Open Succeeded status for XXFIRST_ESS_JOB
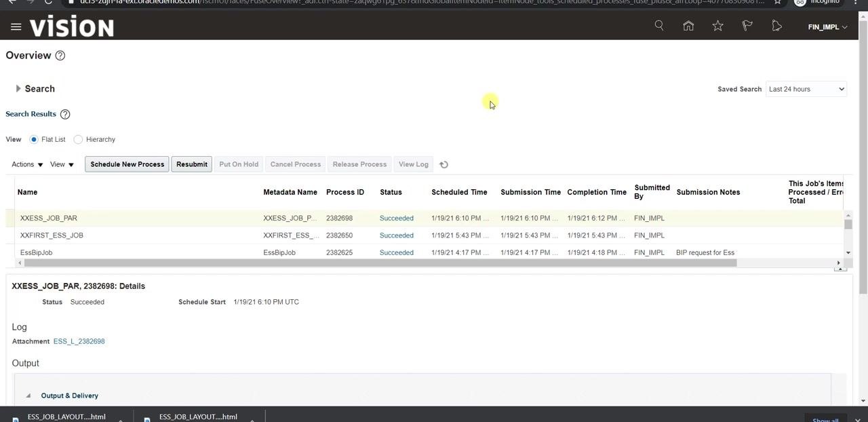Viewport: 868px width, 422px height. pos(397,235)
